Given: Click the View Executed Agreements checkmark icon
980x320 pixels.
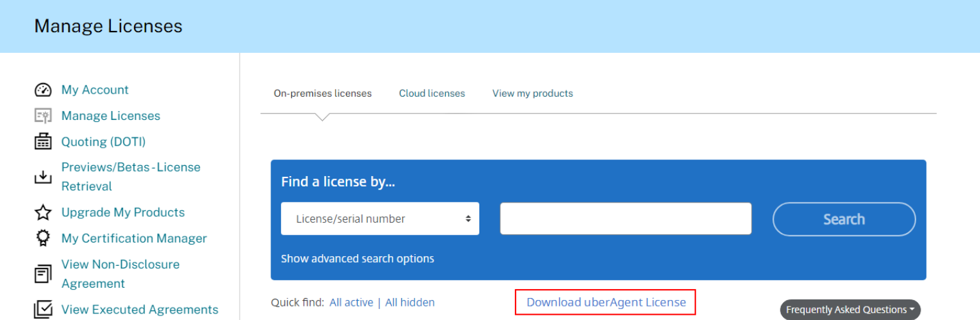Looking at the screenshot, I should click(x=43, y=310).
